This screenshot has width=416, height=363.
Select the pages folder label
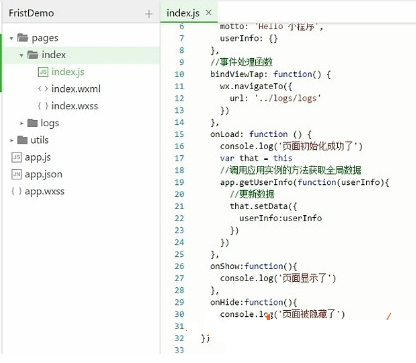tap(45, 38)
